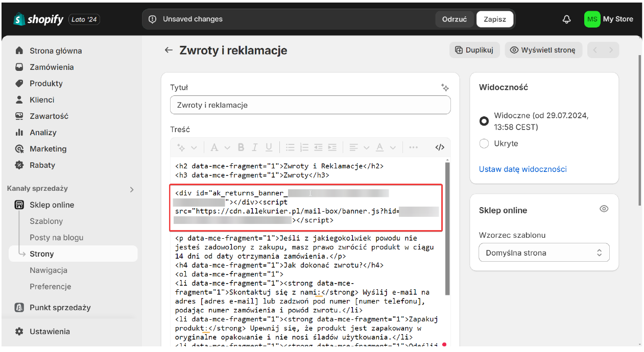Discard changes with Odrzuć

pyautogui.click(x=455, y=19)
